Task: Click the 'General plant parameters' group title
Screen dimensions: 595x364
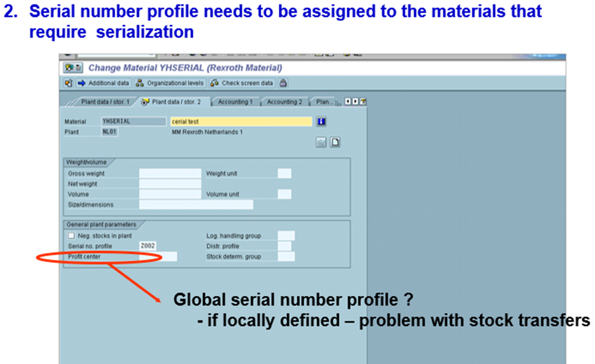Action: pyautogui.click(x=101, y=224)
